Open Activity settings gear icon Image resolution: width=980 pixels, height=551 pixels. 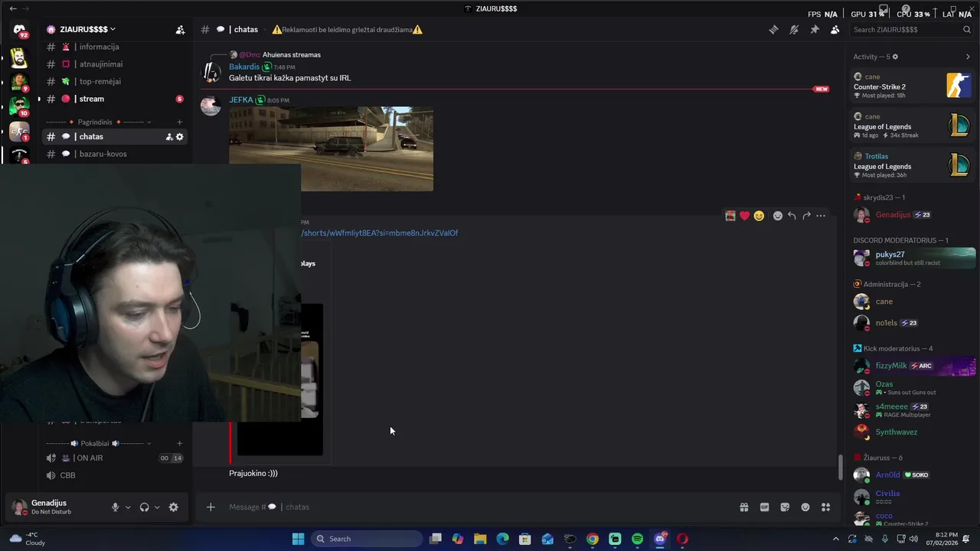(x=895, y=57)
